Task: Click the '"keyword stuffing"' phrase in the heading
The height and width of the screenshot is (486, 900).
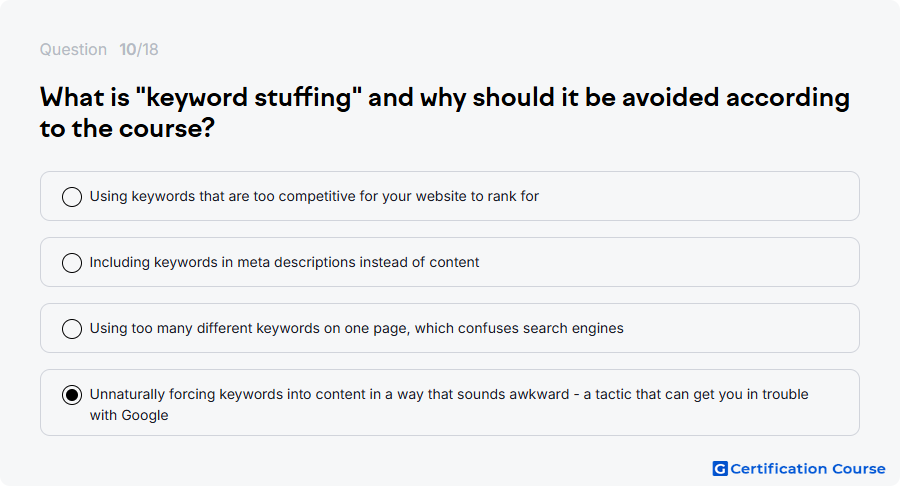Action: (249, 97)
